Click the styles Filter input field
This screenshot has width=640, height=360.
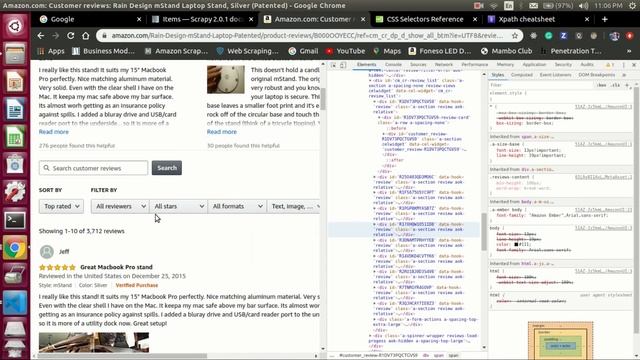541,85
